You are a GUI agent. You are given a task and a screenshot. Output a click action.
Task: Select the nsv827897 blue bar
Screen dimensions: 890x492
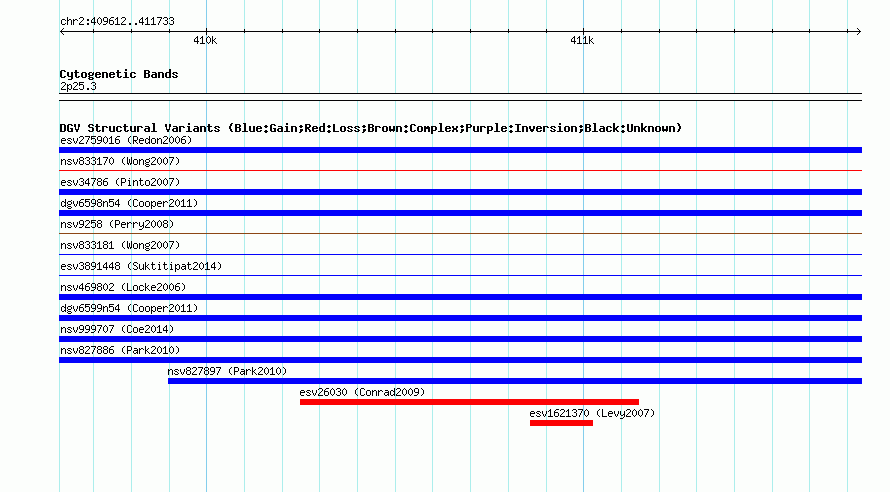(x=515, y=381)
